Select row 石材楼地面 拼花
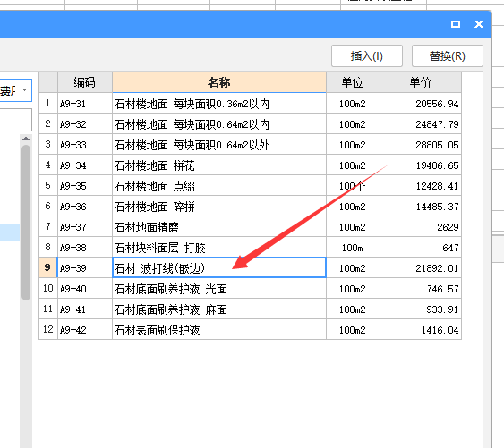Viewport: 504px width, 448px height. click(219, 165)
